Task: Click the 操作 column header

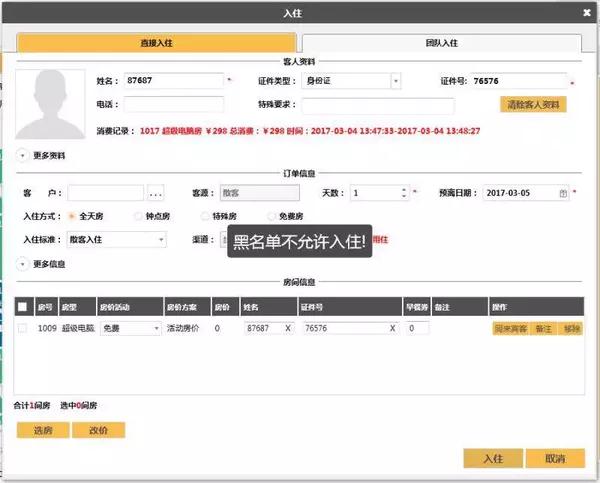Action: [536, 307]
